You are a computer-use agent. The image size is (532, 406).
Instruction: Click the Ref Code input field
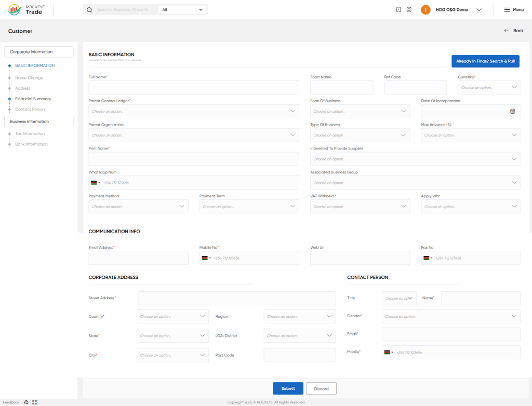pos(415,88)
